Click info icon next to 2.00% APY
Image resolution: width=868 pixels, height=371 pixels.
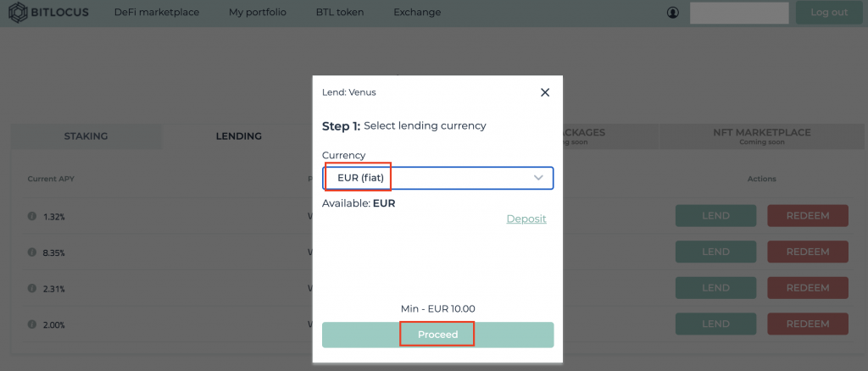32,324
